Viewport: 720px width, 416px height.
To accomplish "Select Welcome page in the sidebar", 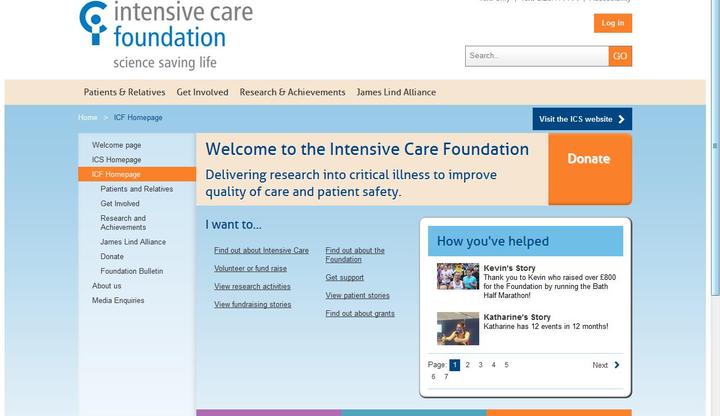I will point(116,145).
